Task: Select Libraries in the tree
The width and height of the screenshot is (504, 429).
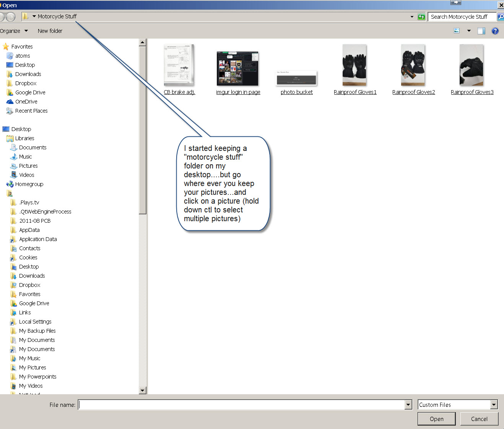Action: tap(24, 138)
